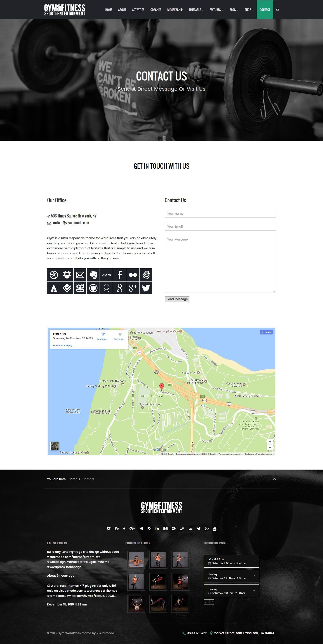Image resolution: width=323 pixels, height=644 pixels.
Task: Open Twitter bird tile in the Our Office grid
Action: click(x=146, y=288)
